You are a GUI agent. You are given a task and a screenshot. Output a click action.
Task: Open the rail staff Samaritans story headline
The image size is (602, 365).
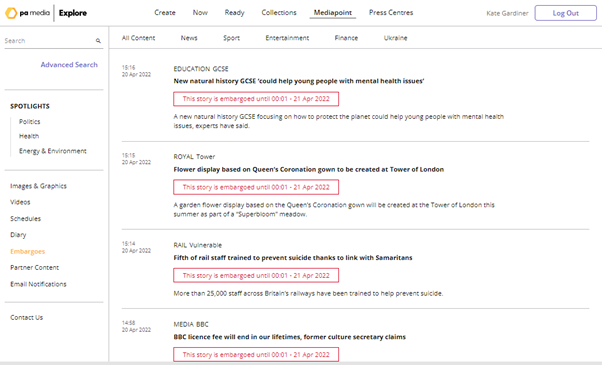point(293,258)
